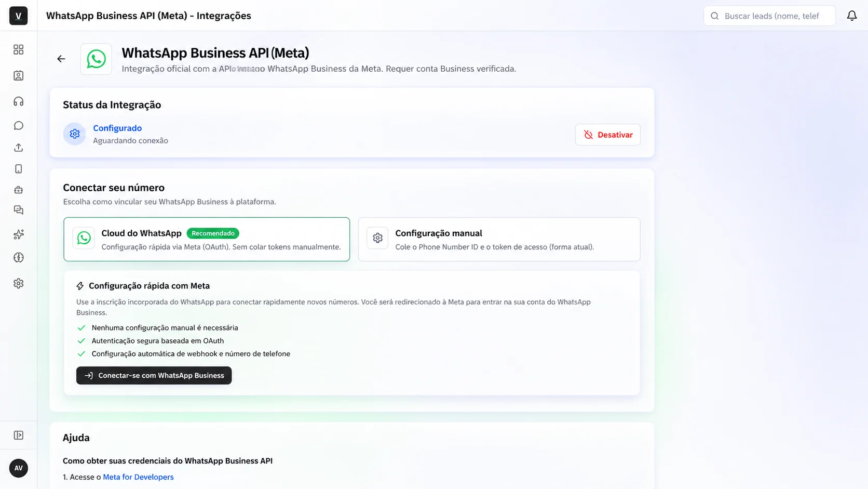Image resolution: width=868 pixels, height=489 pixels.
Task: Click the 'Configuração rápida com Meta' heading
Action: pos(150,286)
